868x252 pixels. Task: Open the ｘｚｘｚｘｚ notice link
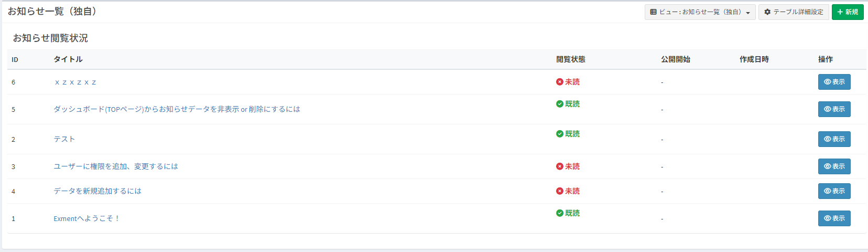click(x=75, y=82)
